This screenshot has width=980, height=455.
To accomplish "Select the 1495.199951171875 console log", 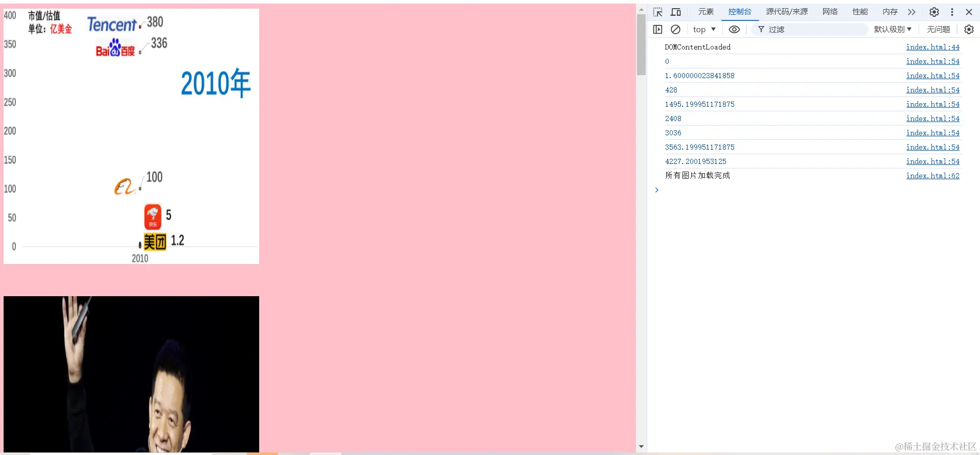I will tap(699, 104).
